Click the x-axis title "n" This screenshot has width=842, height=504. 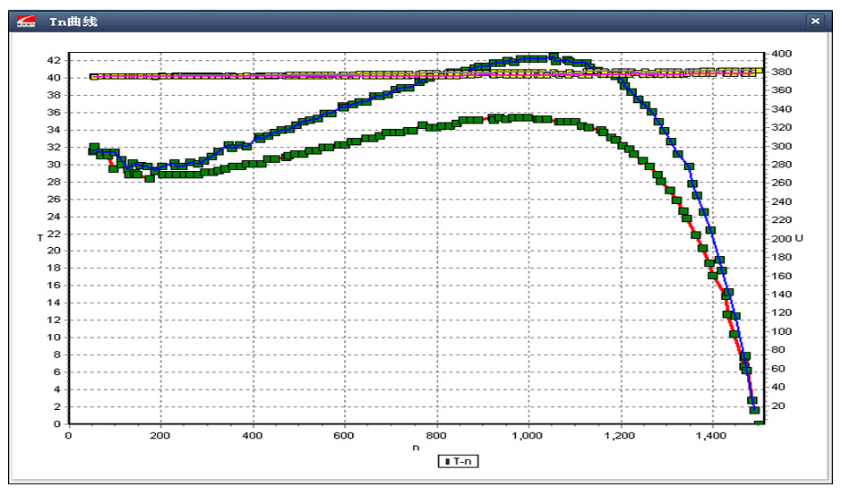point(415,447)
